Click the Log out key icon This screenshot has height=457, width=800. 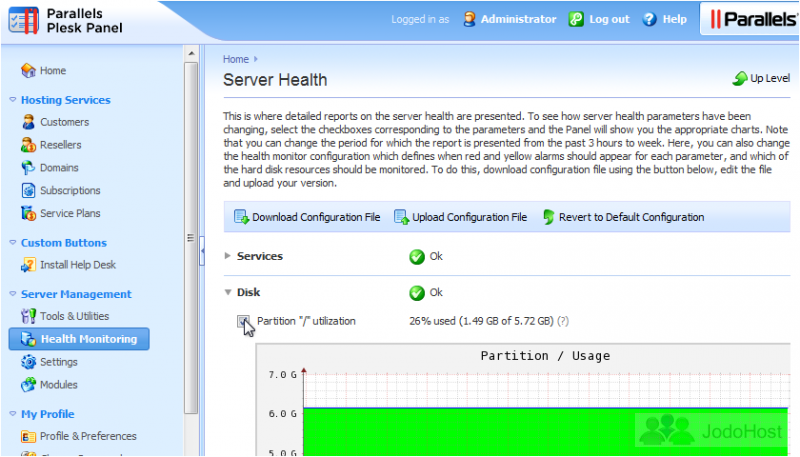(x=576, y=19)
